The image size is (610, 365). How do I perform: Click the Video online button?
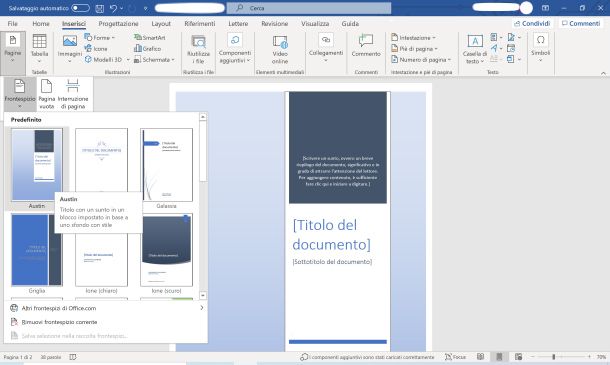pyautogui.click(x=280, y=49)
